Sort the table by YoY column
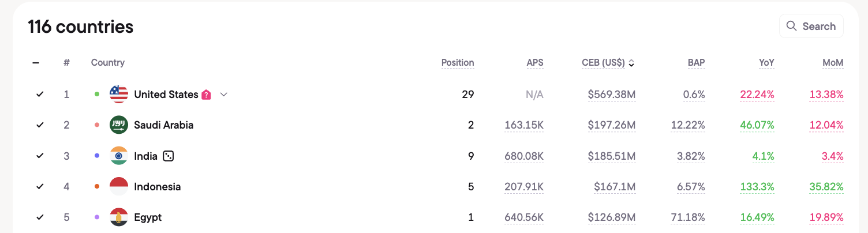This screenshot has width=868, height=233. click(766, 62)
